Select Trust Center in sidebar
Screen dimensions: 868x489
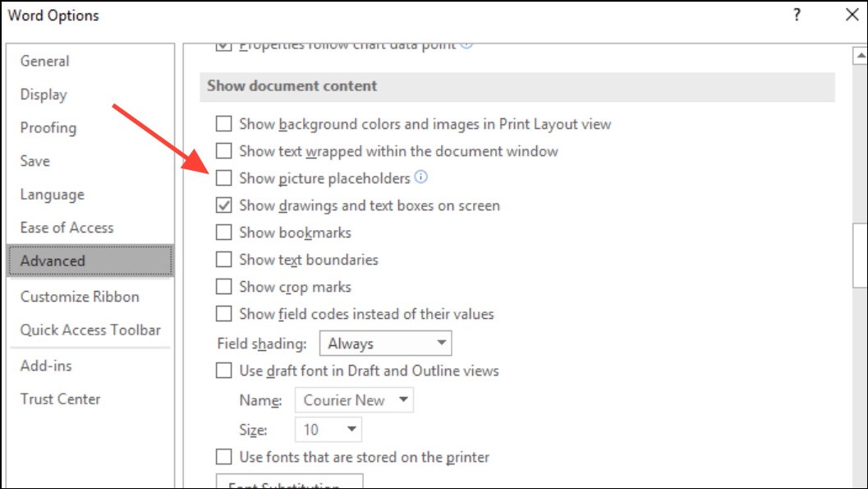coord(60,399)
